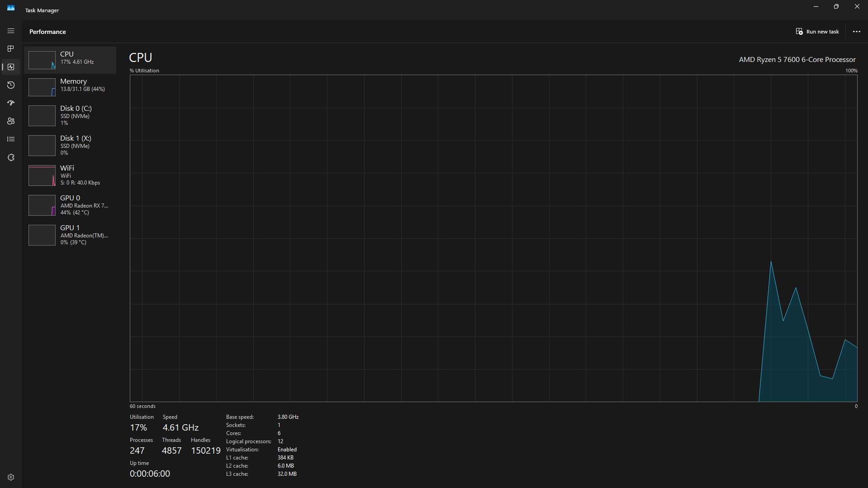Click the large CPU utilisation graph

[x=493, y=238]
